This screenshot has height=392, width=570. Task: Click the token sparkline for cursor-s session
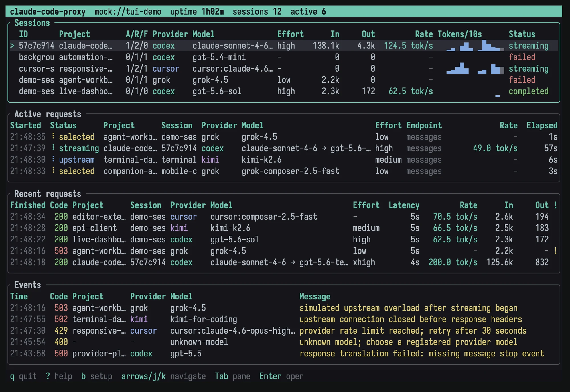point(475,68)
